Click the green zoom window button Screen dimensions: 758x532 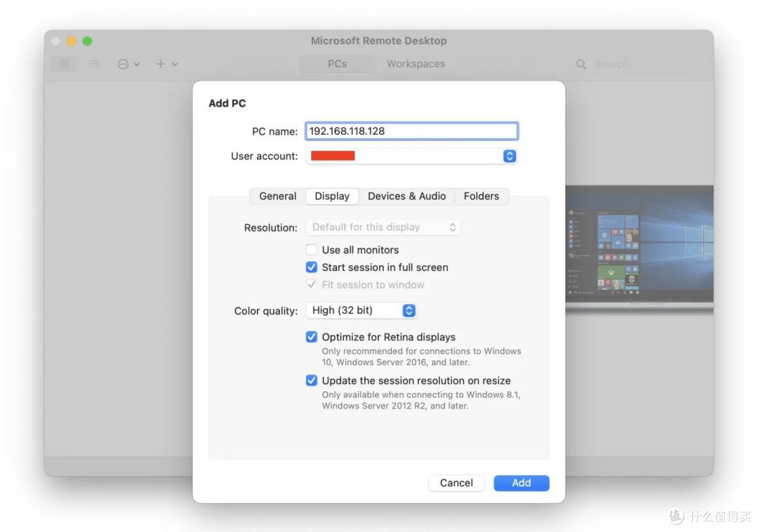pyautogui.click(x=87, y=41)
